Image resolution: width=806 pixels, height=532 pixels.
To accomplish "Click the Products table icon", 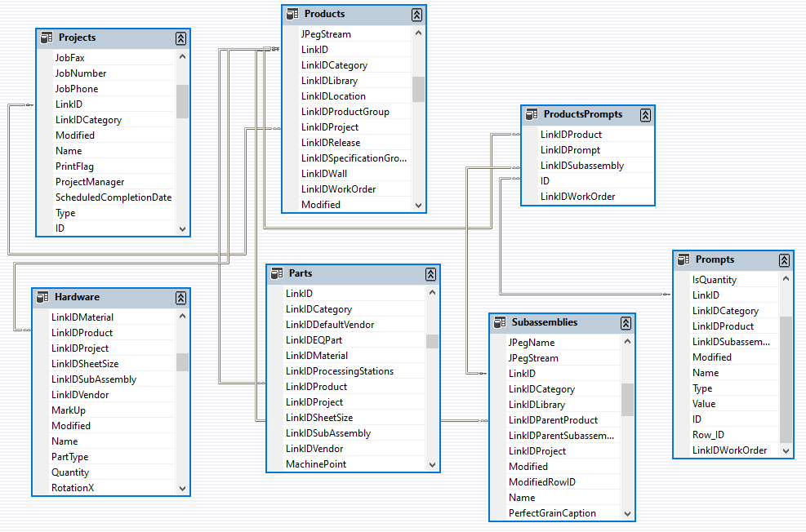I will tap(292, 14).
